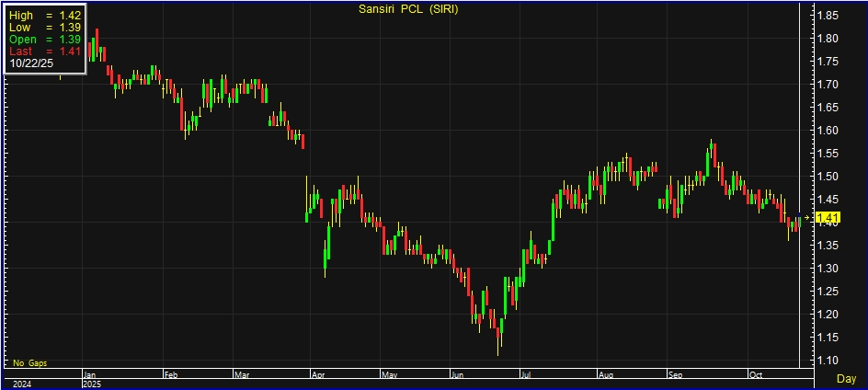Click the Apr label on the time axis

click(x=317, y=375)
